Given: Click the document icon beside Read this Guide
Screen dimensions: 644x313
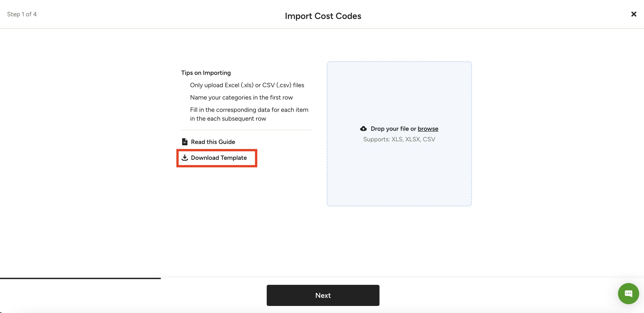Looking at the screenshot, I should pos(185,142).
